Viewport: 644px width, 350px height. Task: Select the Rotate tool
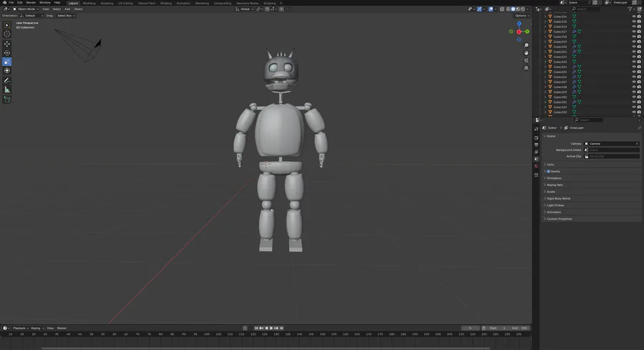click(7, 52)
